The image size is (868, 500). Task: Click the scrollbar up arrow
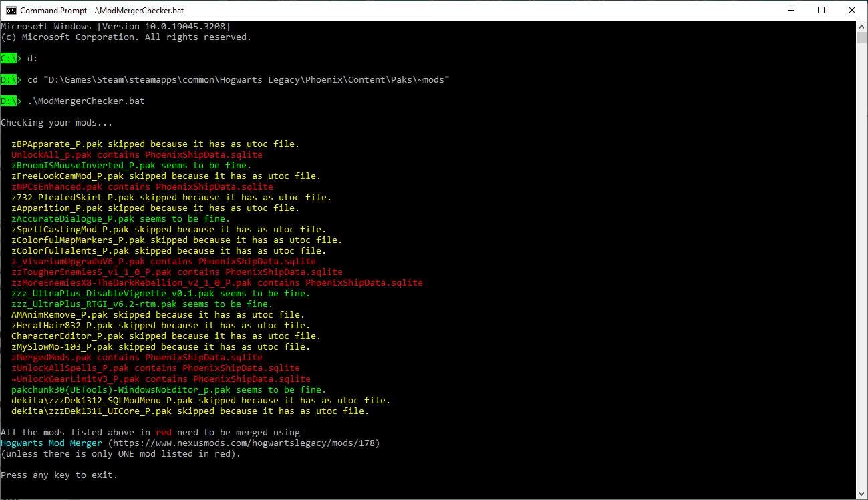(862, 26)
